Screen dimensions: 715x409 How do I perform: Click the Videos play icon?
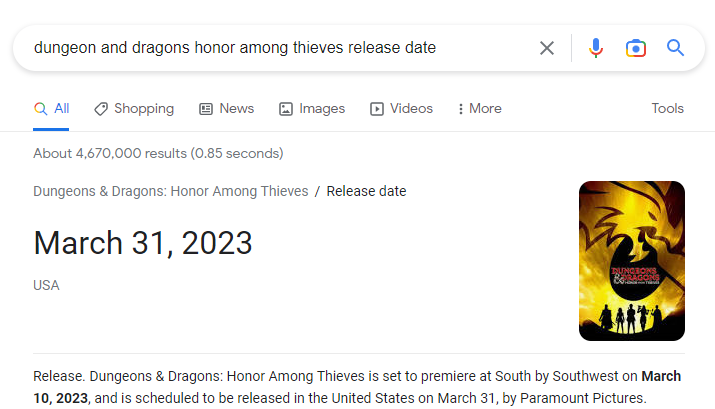coord(377,109)
